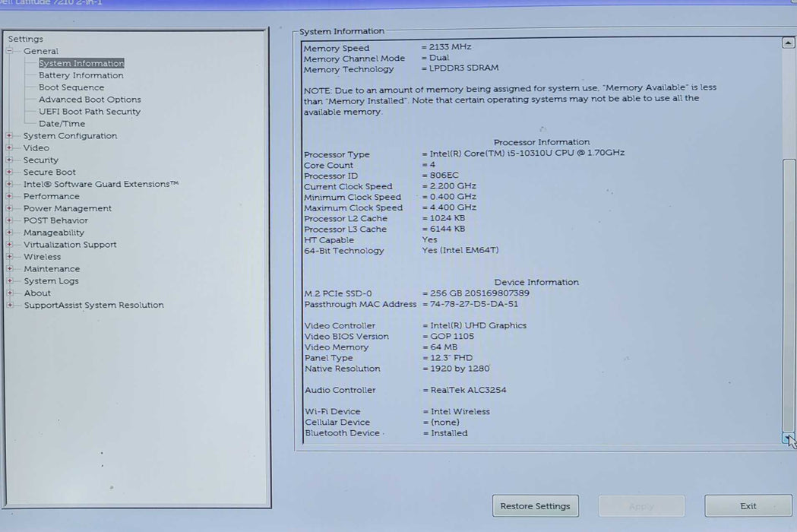Image resolution: width=797 pixels, height=532 pixels.
Task: Select Virtualization Support category label
Action: click(70, 245)
